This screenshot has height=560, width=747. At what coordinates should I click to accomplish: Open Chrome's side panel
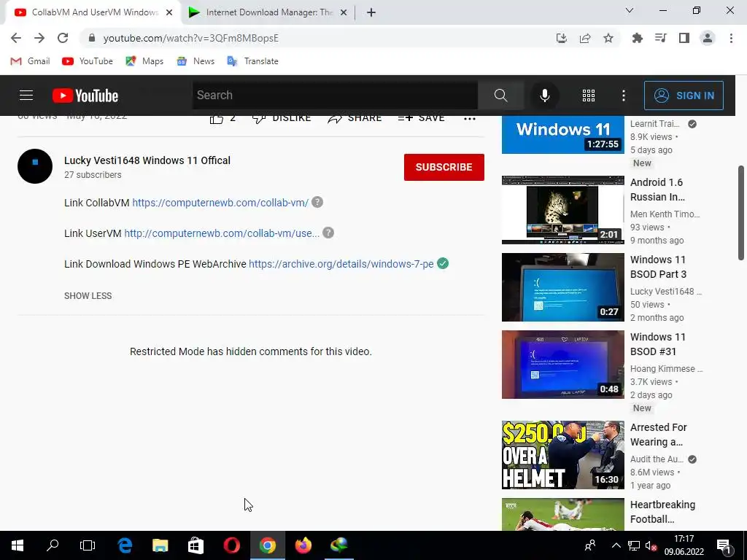pos(684,38)
